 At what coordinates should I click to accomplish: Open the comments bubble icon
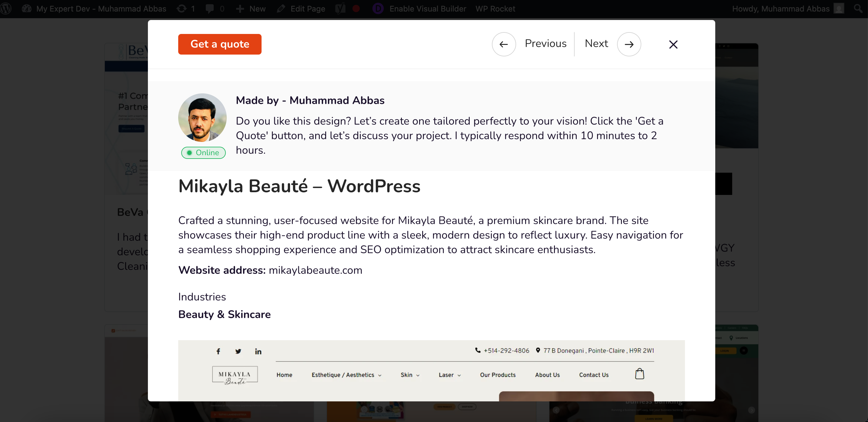(215, 9)
